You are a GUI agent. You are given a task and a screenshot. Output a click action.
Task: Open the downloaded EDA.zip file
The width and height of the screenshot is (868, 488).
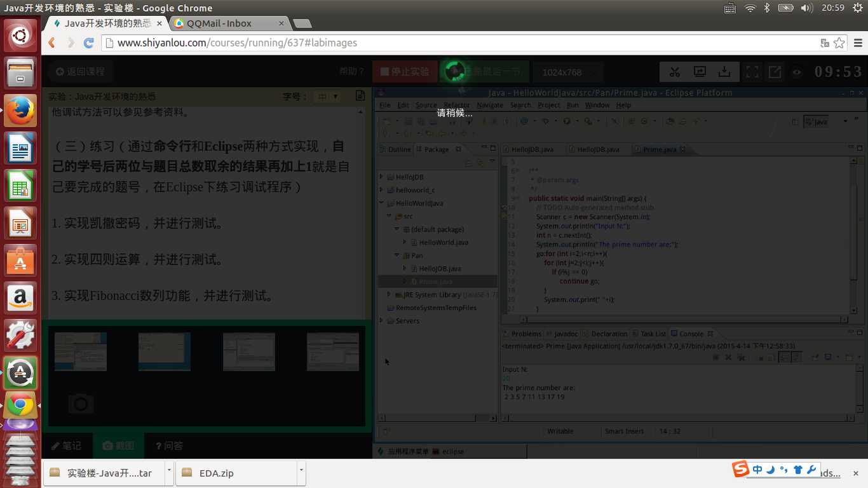(234, 473)
